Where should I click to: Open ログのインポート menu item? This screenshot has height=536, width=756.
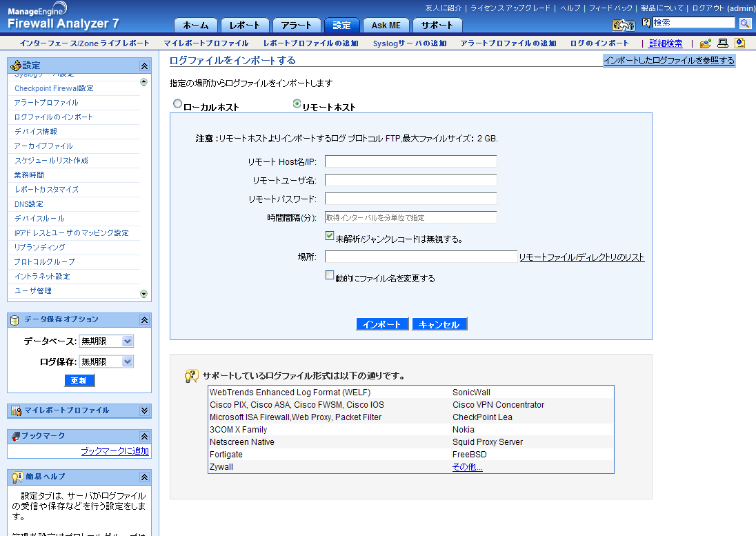tap(600, 43)
